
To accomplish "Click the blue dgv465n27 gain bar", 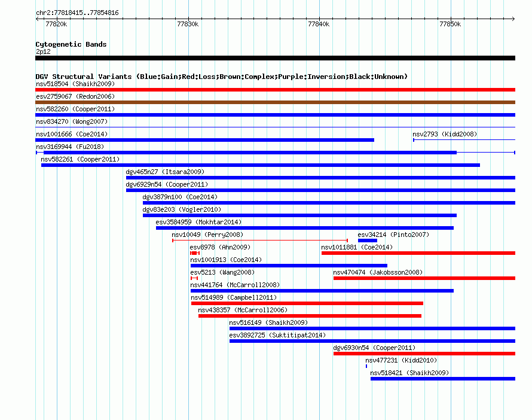I will pos(320,178).
